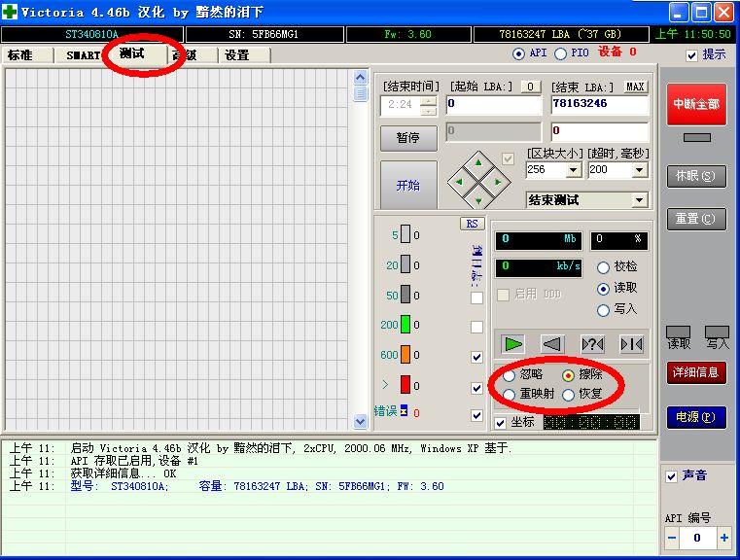Click the 休眠(S) button
The width and height of the screenshot is (740, 560).
[696, 176]
